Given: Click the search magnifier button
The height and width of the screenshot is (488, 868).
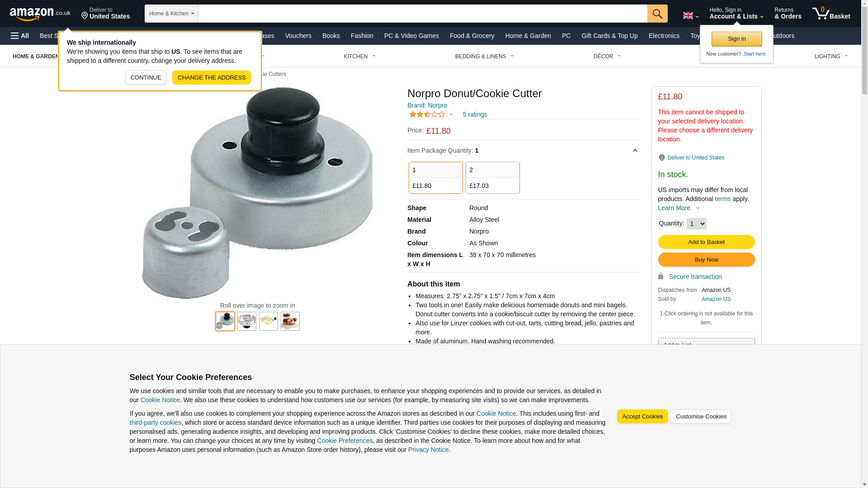Looking at the screenshot, I should [x=657, y=14].
